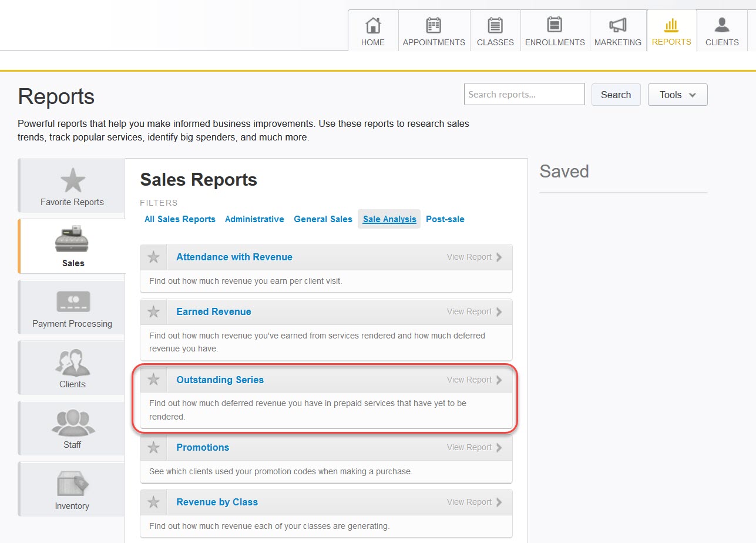Click the Search button
The height and width of the screenshot is (543, 756).
pyautogui.click(x=616, y=95)
